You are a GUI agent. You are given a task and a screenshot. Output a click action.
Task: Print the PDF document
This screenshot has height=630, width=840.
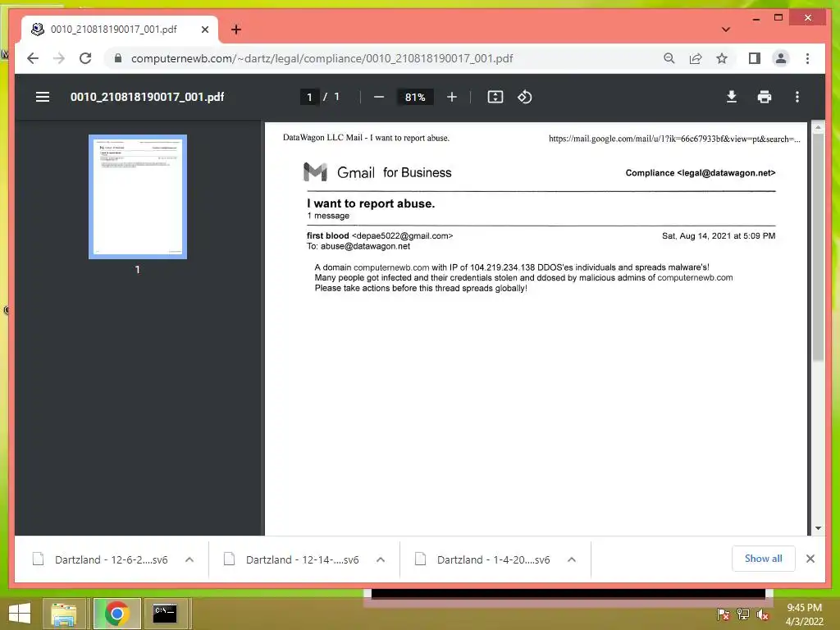pyautogui.click(x=765, y=97)
